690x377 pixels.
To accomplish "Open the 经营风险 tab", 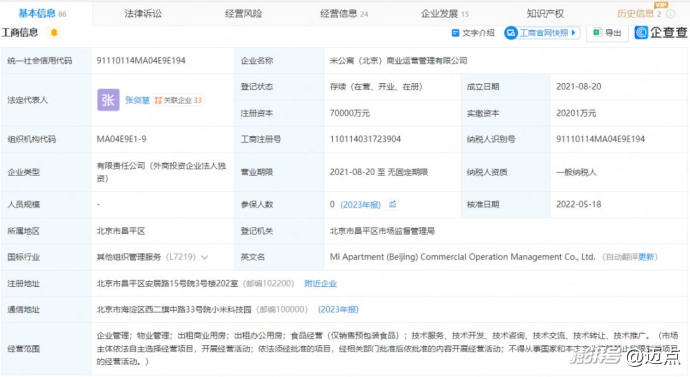I will click(x=243, y=14).
